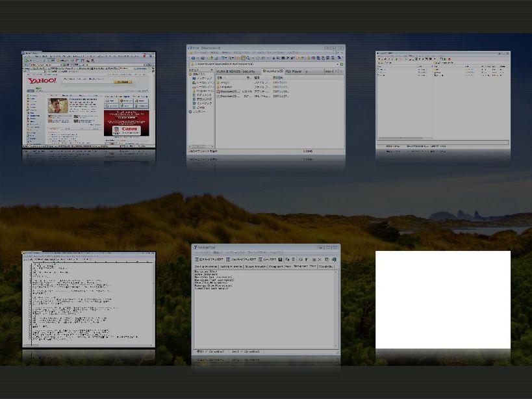Open the ShockAero3D tab in the file manager

[x=272, y=71]
